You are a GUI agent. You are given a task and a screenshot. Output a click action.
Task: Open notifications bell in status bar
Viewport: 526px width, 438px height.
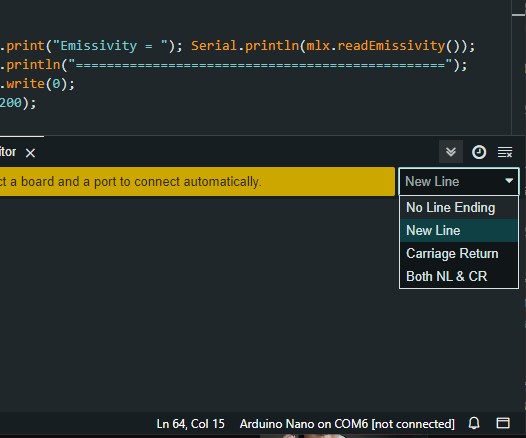coord(474,423)
